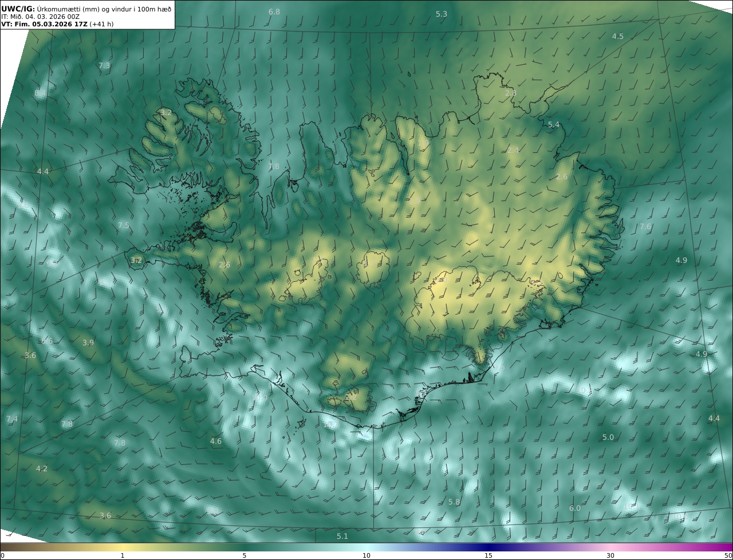Click the 3.9 value label on the map
733x560 pixels.
click(88, 343)
